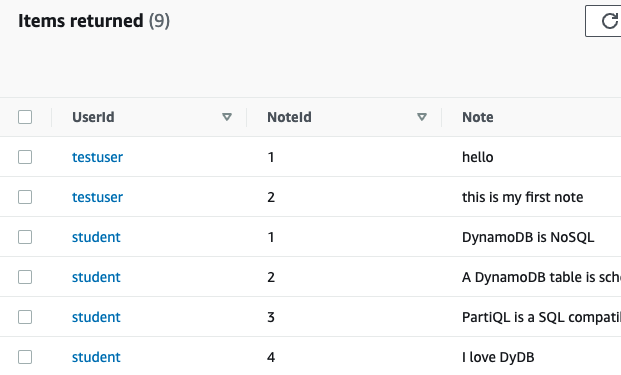Click the 'PartiQL is a SQL' note cell
The width and height of the screenshot is (621, 375).
tap(541, 317)
